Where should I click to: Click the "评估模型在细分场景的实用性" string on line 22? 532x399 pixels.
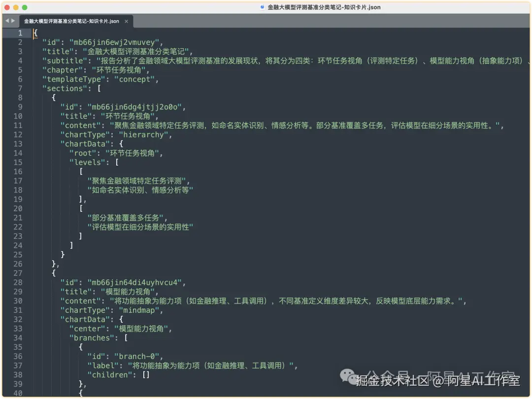[140, 227]
